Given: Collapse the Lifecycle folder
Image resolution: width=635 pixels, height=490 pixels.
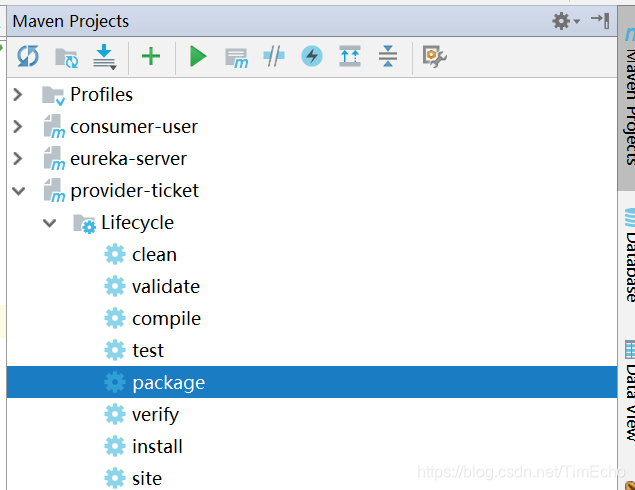Looking at the screenshot, I should (x=49, y=223).
